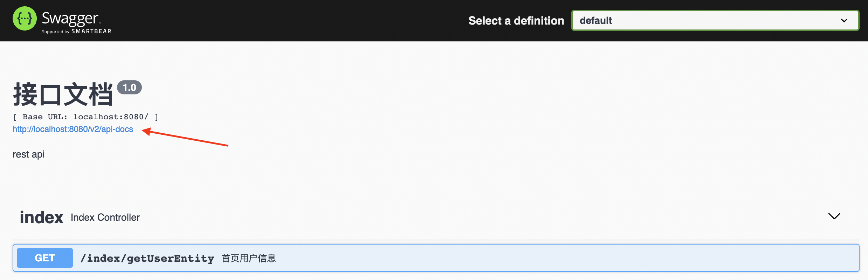Expand the /index/getUserEntity endpoint path
Image resolution: width=868 pixels, height=280 pixels.
click(147, 259)
